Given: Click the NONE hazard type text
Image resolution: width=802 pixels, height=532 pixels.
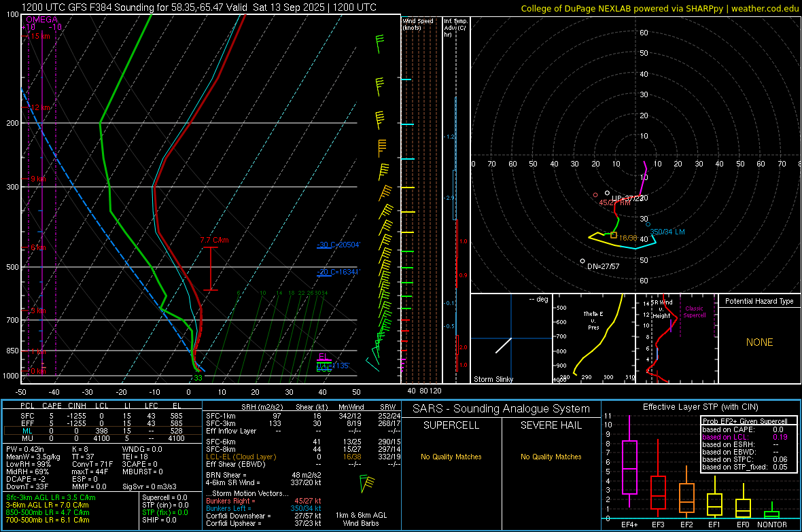Looking at the screenshot, I should tap(760, 342).
